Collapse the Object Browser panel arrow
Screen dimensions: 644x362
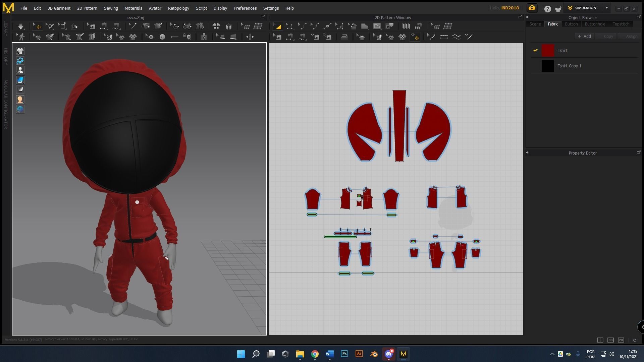pyautogui.click(x=527, y=17)
